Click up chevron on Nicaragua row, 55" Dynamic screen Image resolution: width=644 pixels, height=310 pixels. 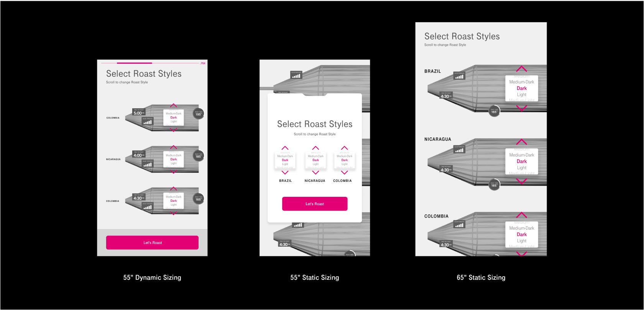174,147
